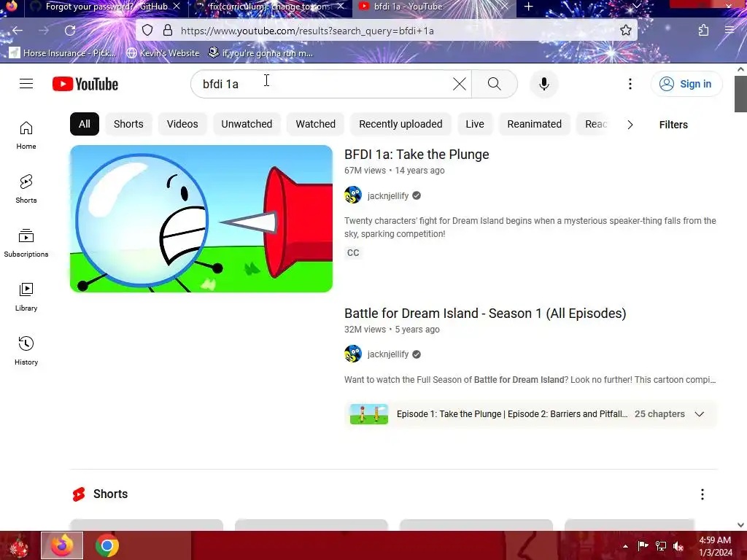Open YouTube settings three-dot menu
The width and height of the screenshot is (747, 560).
[x=630, y=84]
